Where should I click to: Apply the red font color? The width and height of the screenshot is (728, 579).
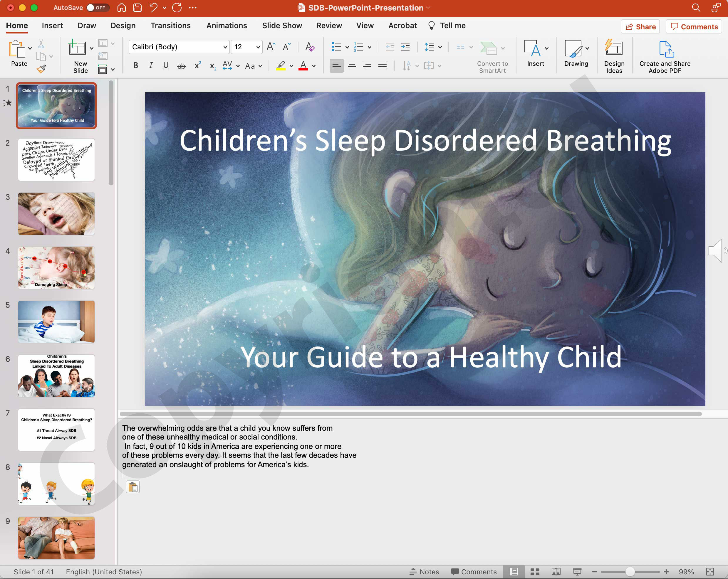[303, 66]
